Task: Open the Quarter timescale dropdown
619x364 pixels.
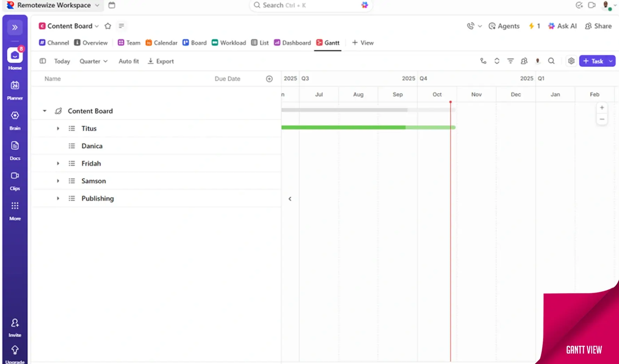Action: click(93, 61)
